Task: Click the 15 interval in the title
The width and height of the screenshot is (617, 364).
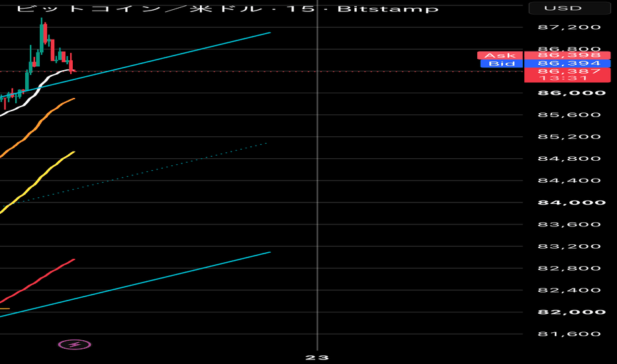Action: point(301,8)
